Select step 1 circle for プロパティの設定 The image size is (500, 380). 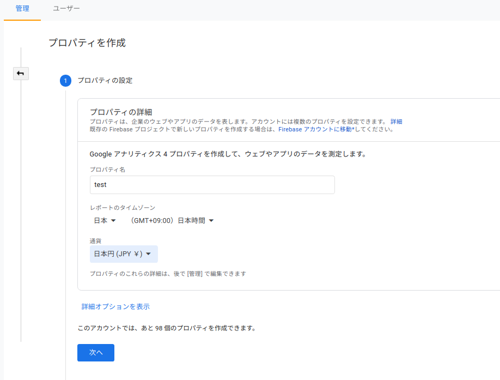click(x=65, y=81)
